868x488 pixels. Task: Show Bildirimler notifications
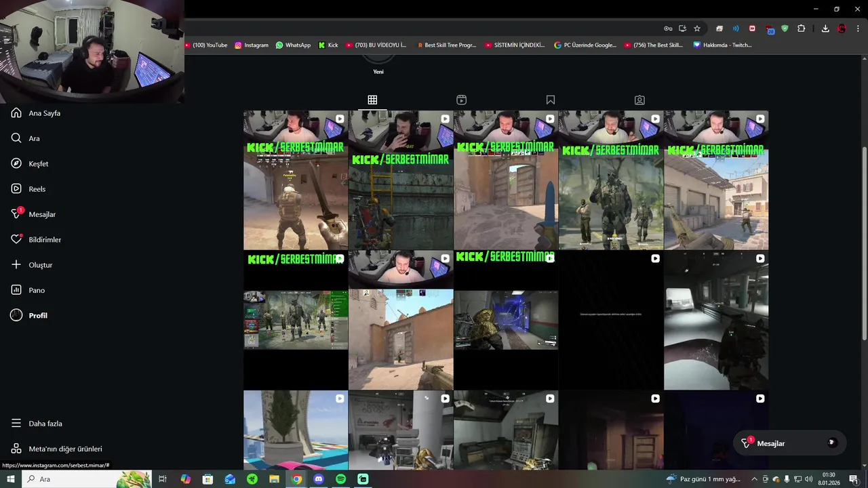click(36, 240)
